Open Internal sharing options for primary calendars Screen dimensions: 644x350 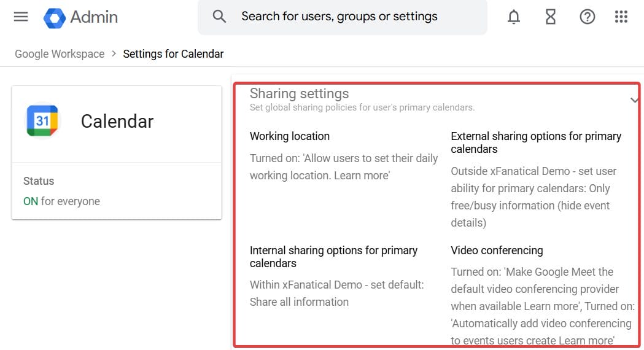point(333,257)
